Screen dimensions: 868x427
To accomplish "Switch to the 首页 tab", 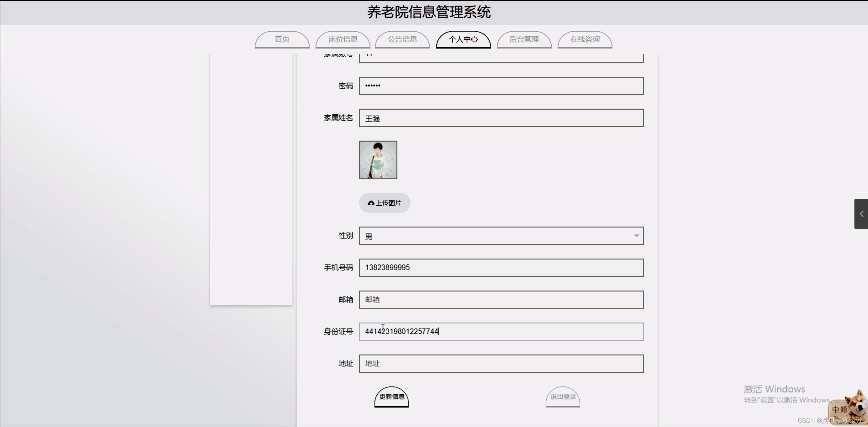I will click(282, 40).
